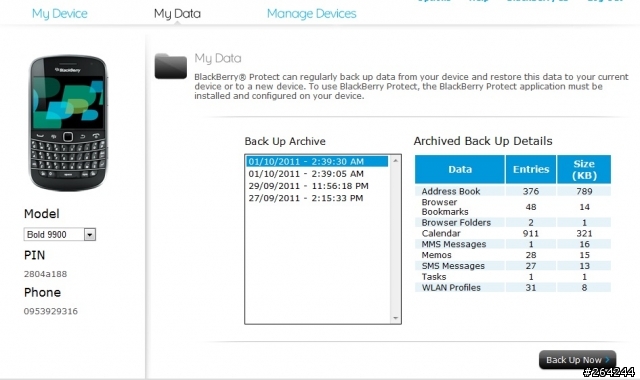The width and height of the screenshot is (640, 380).
Task: Select backup 27/09/2011 - 2:15:33 PM
Action: tap(306, 198)
